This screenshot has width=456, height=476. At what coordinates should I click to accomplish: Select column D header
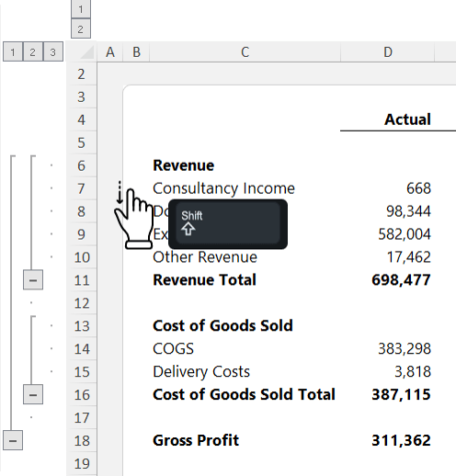click(388, 52)
